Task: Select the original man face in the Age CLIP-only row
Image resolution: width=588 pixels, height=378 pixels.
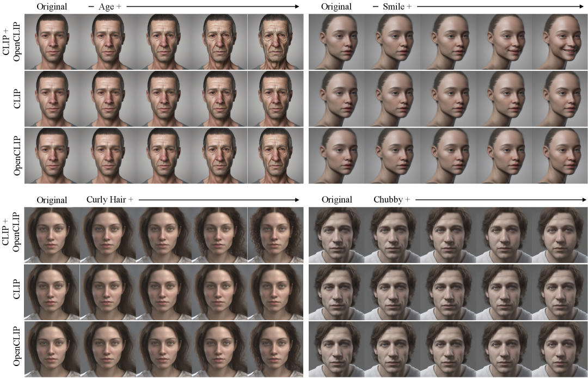Action: pos(52,99)
